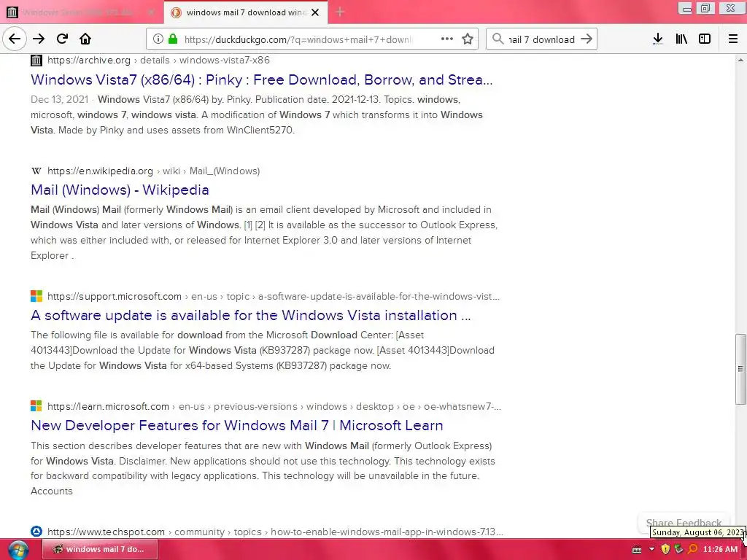This screenshot has height=560, width=747.
Task: Click the orange search tray icon
Action: 692,549
